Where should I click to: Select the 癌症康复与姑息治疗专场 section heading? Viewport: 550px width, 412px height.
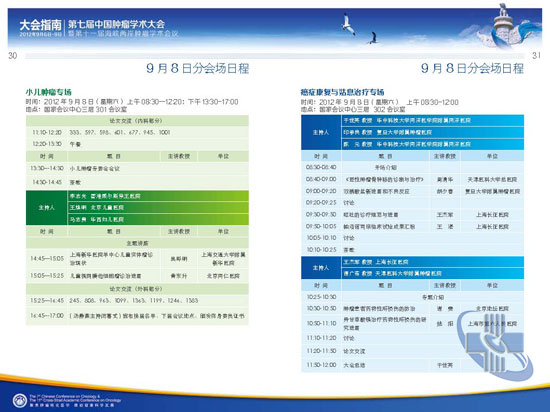click(x=342, y=92)
